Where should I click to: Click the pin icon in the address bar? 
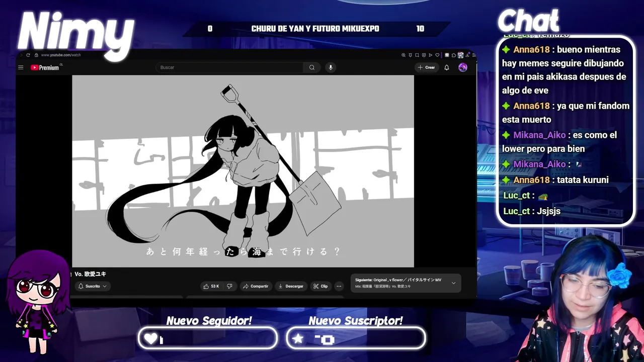click(x=411, y=55)
